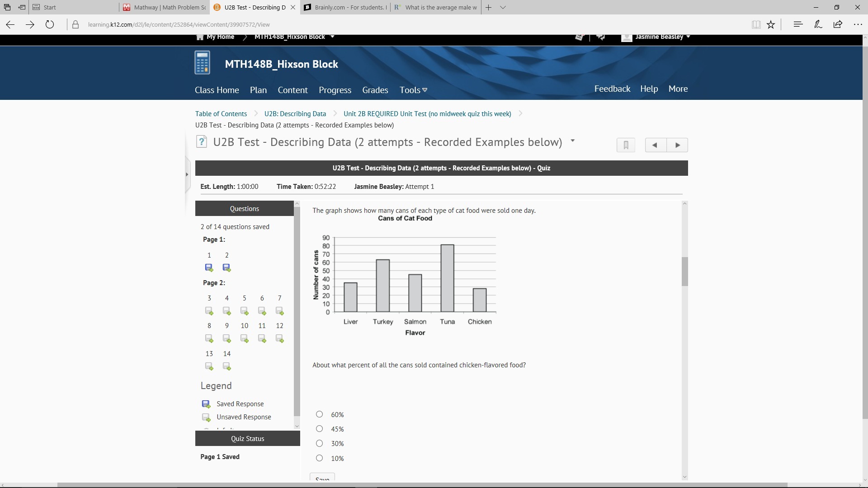Open the Grades navigation item
868x488 pixels.
tap(375, 90)
